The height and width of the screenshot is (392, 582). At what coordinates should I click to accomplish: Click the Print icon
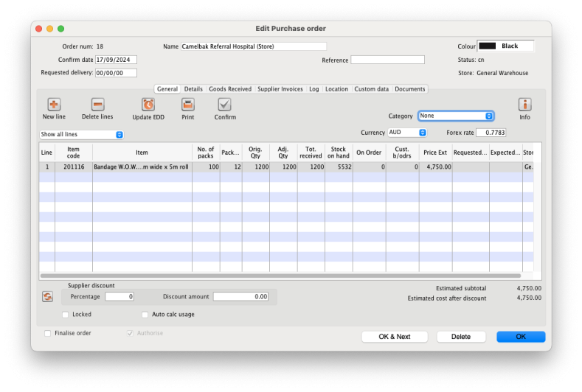tap(187, 105)
